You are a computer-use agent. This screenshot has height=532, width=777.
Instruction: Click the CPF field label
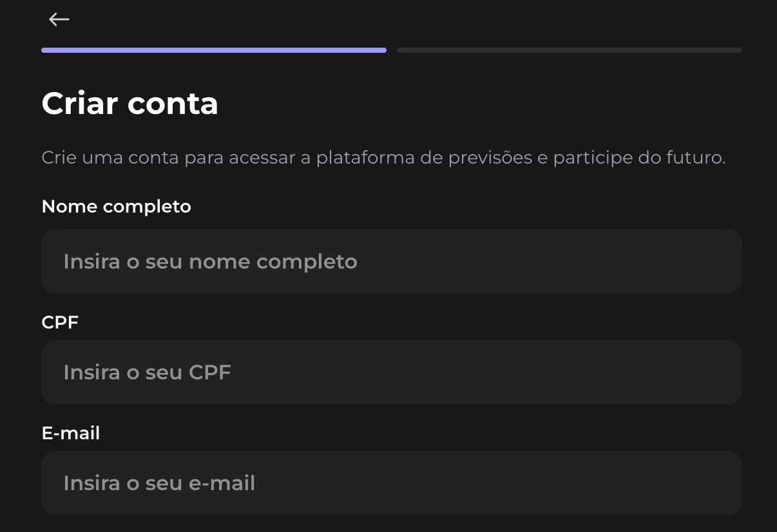click(60, 322)
